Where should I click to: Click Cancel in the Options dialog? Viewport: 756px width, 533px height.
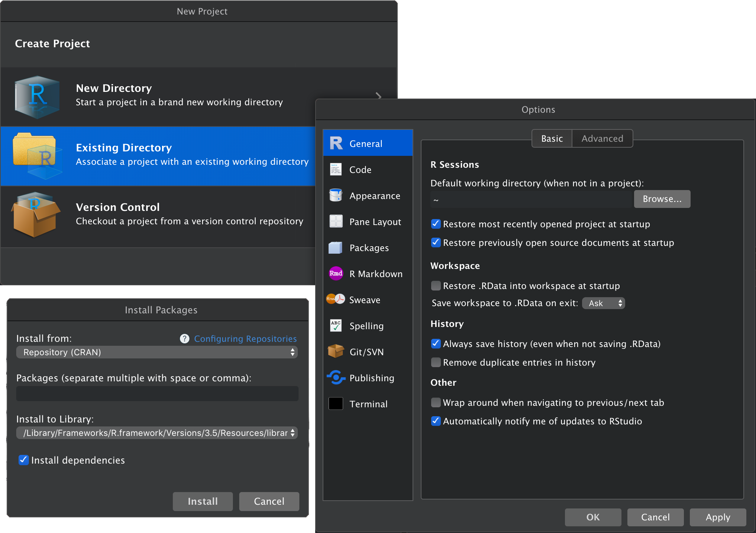pos(655,517)
